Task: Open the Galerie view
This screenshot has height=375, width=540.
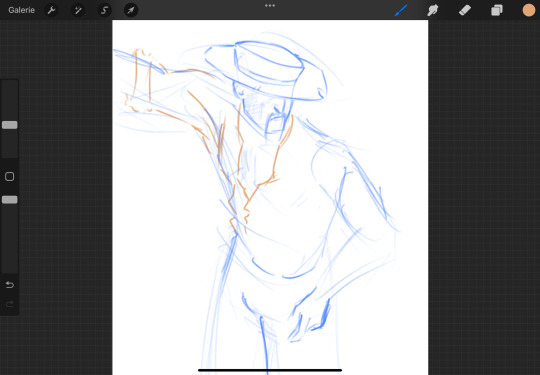Action: click(x=21, y=10)
